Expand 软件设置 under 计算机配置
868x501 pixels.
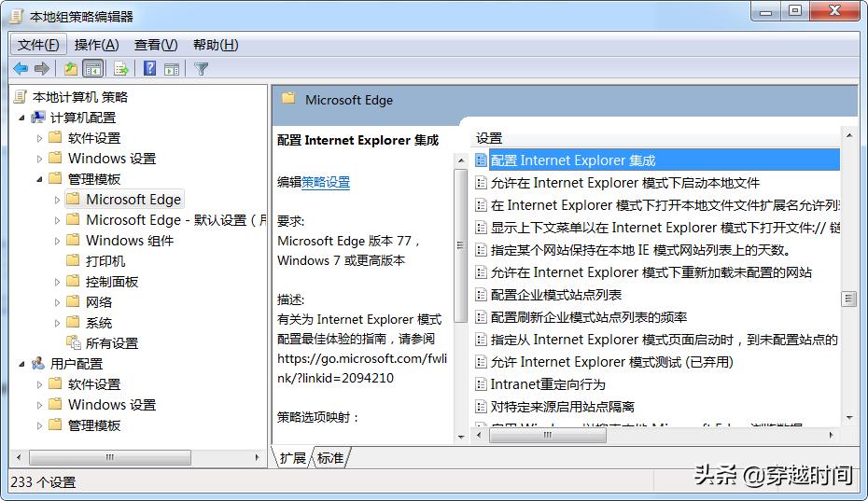(x=39, y=138)
